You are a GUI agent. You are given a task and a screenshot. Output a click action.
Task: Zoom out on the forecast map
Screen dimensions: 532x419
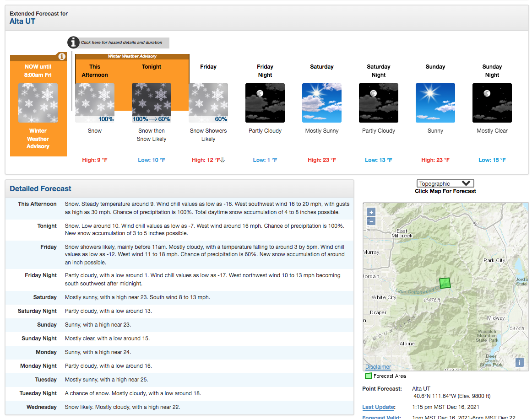tap(371, 221)
